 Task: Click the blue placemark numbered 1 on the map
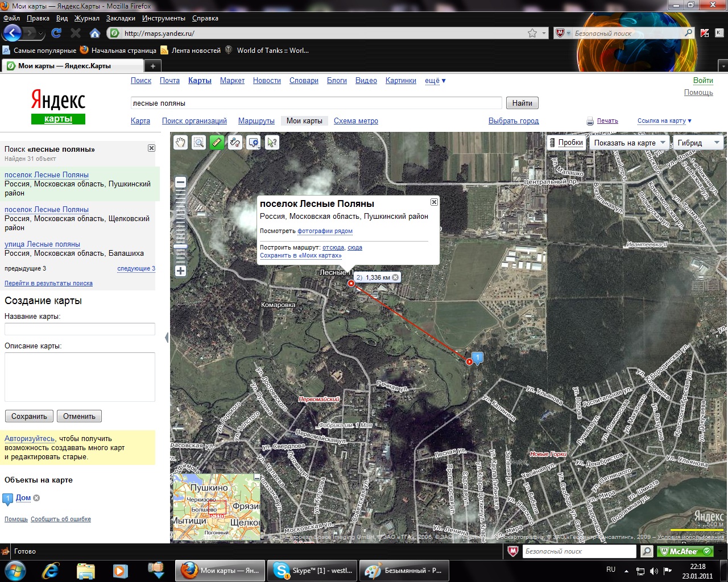[478, 358]
